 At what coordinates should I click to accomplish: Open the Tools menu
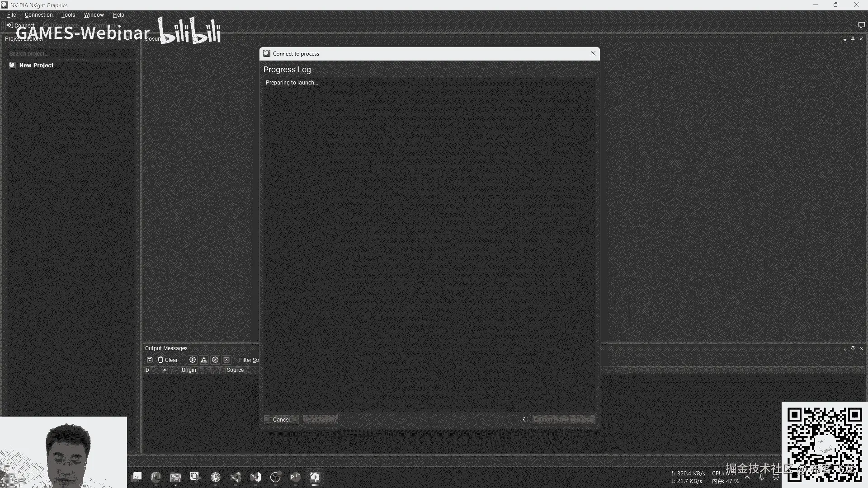pos(68,15)
